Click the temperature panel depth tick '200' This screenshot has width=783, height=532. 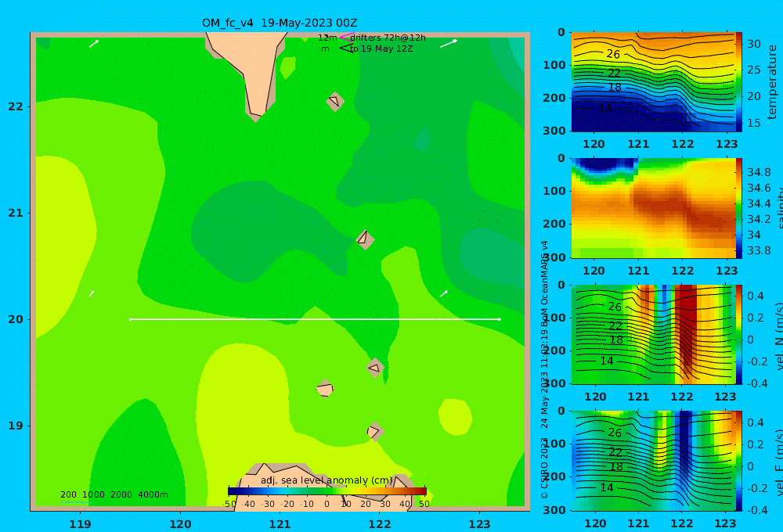554,98
